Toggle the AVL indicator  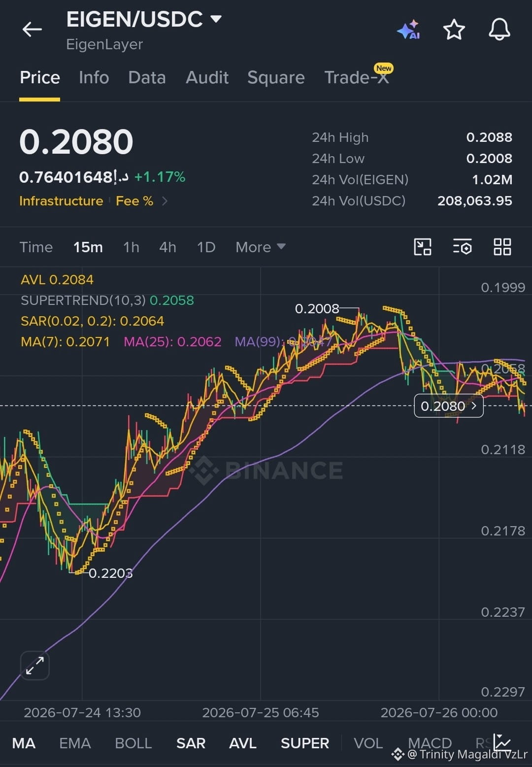tap(243, 743)
